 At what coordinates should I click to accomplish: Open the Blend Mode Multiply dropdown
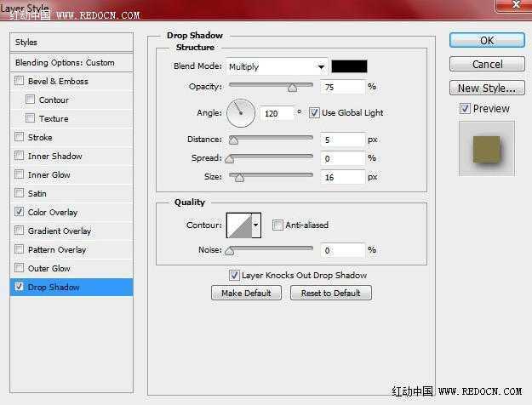tap(277, 66)
